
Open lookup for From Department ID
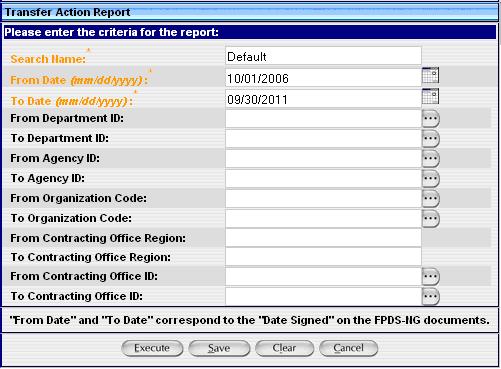431,119
